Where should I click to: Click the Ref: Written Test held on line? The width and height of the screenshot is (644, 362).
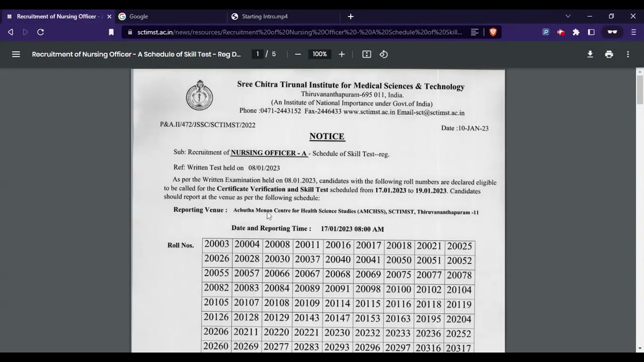tap(226, 167)
